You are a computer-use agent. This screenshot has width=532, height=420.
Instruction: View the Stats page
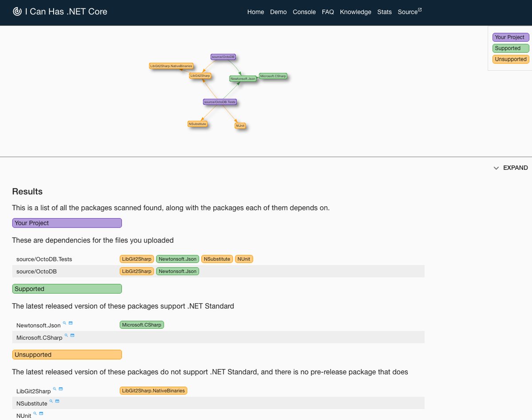[x=384, y=12]
